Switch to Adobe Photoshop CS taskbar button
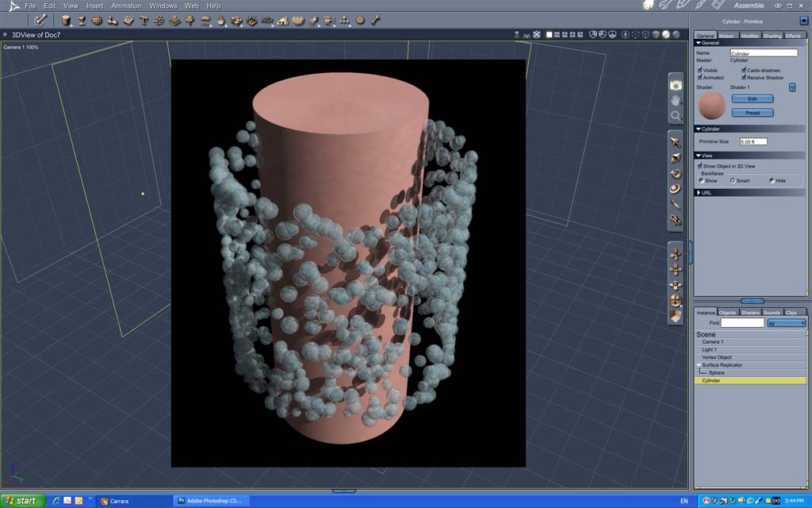Viewport: 812px width, 508px height. pos(211,501)
